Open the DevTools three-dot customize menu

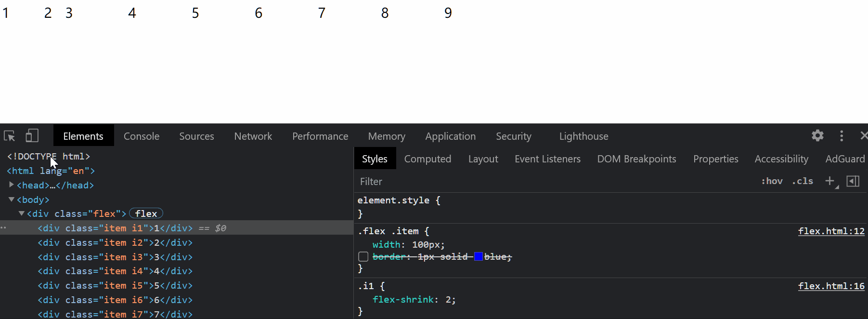pos(842,136)
